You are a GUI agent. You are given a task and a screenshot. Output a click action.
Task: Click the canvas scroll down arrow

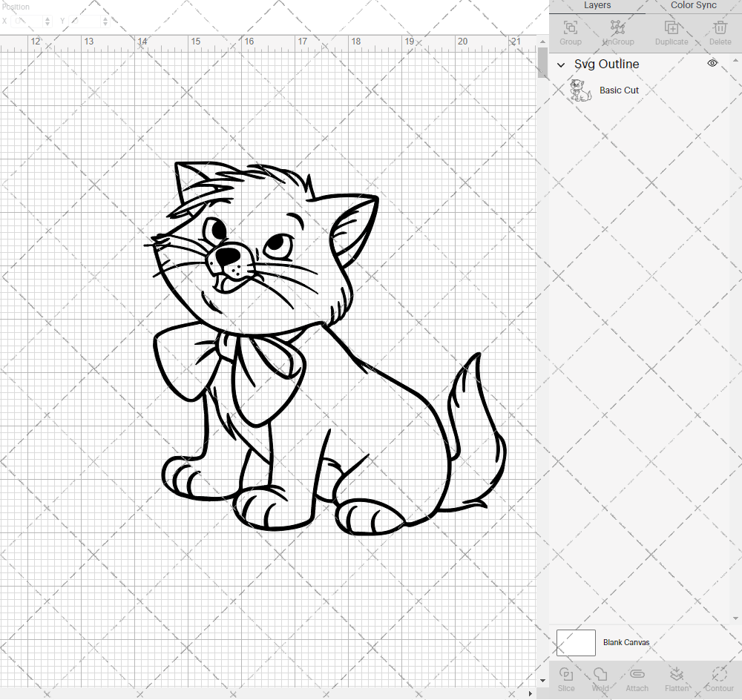point(542,681)
